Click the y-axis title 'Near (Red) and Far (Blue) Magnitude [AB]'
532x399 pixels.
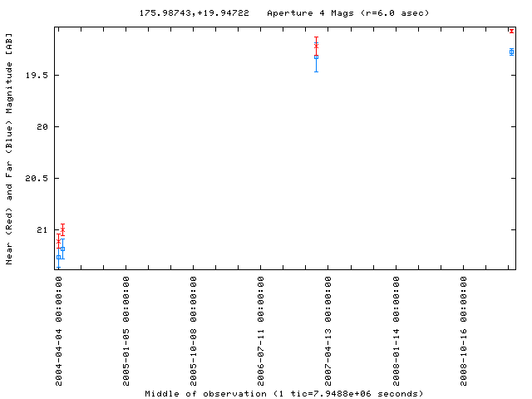point(9,149)
